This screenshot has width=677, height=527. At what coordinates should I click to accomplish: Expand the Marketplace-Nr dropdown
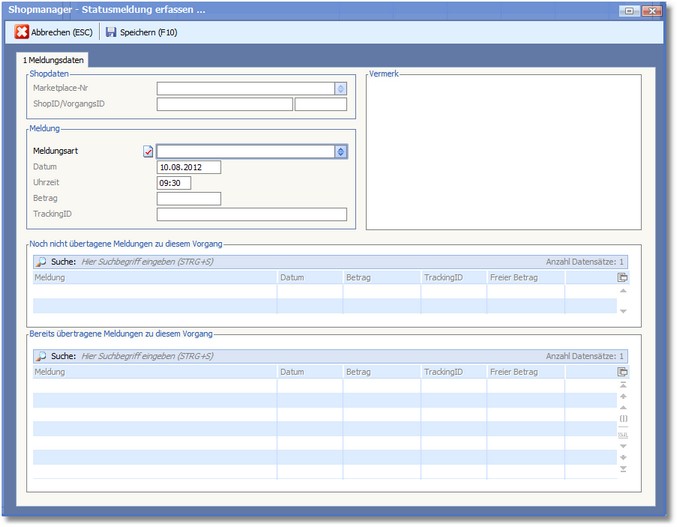coord(340,88)
